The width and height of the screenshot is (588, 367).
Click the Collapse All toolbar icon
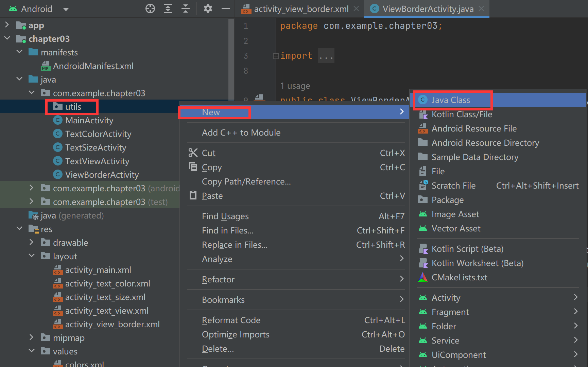[186, 8]
